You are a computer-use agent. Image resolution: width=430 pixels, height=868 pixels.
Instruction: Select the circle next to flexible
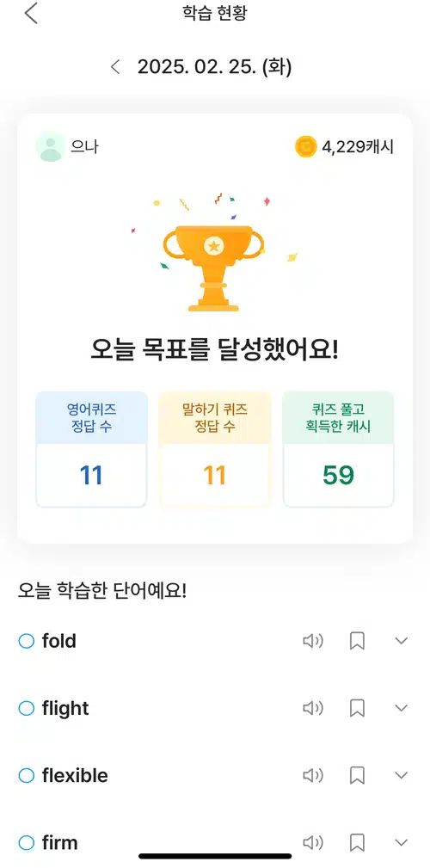pos(27,776)
